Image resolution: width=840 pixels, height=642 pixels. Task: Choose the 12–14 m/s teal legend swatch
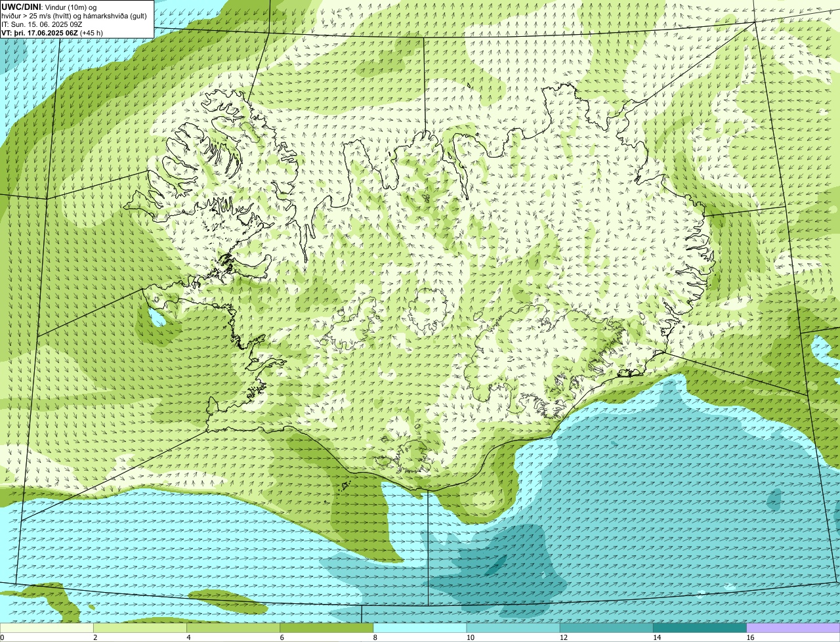coord(606,628)
